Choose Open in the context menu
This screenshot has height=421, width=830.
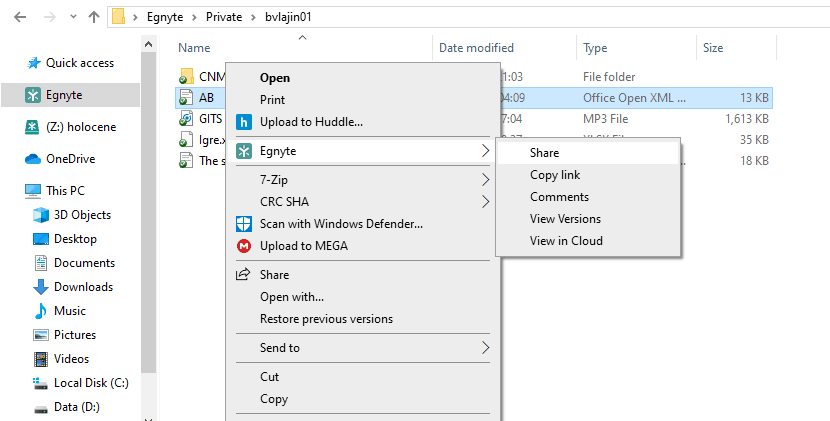click(275, 78)
